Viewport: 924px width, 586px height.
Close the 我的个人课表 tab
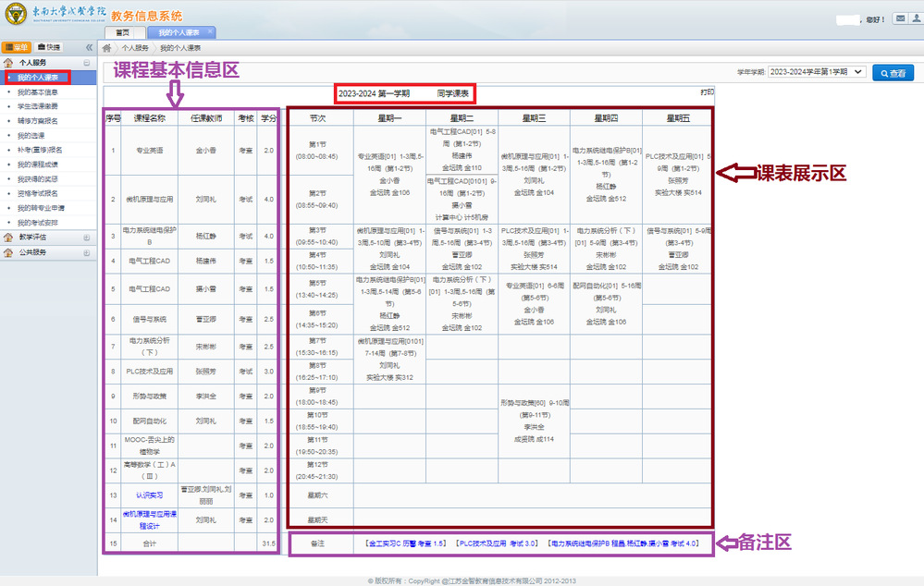[x=211, y=32]
